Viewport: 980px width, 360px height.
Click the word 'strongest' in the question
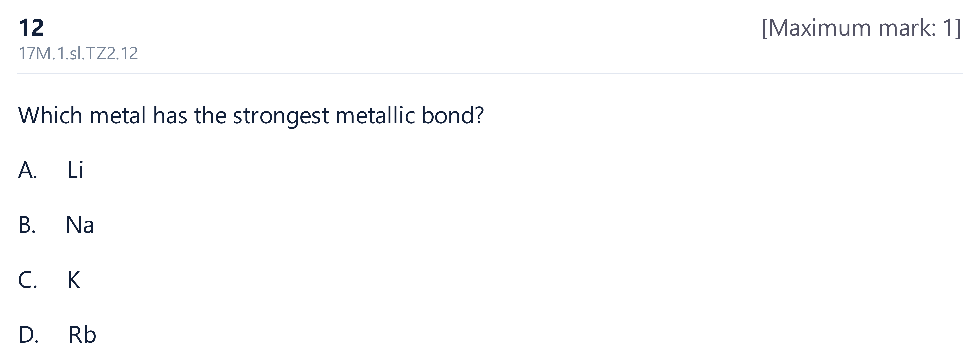click(x=281, y=115)
